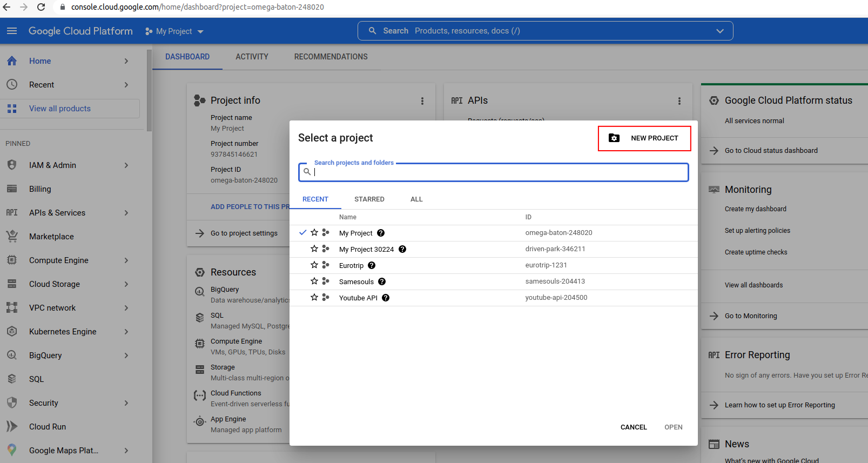Open the ACTIVITY tab
Screen dimensions: 868x463
tap(252, 57)
